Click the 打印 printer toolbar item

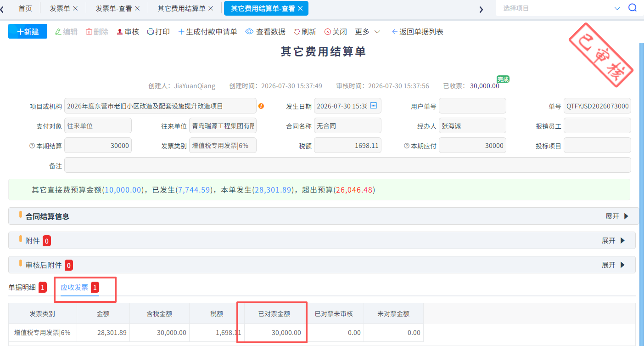coord(158,32)
